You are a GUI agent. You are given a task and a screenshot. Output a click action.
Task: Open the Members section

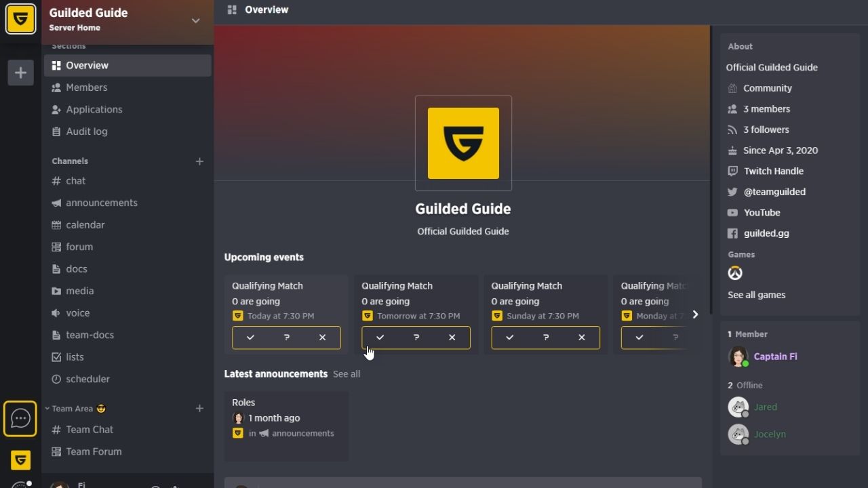127,87
